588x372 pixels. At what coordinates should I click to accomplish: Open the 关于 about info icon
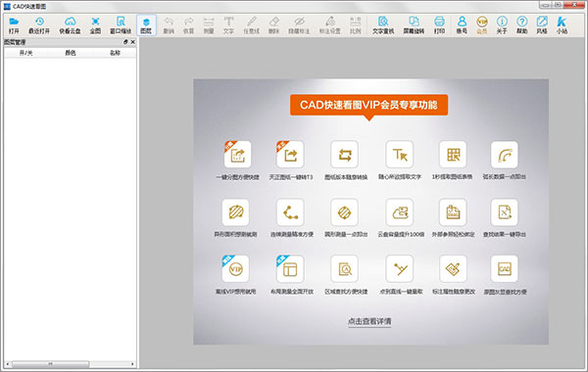pyautogui.click(x=502, y=25)
